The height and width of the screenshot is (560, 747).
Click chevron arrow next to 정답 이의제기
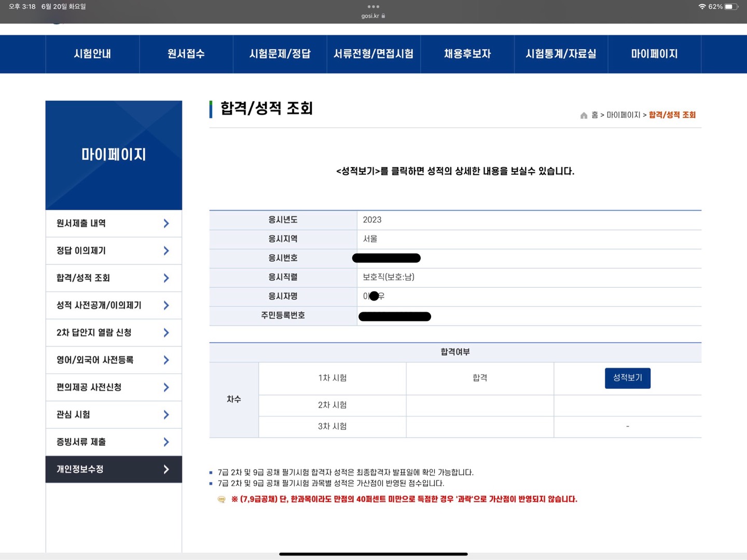[x=166, y=251]
